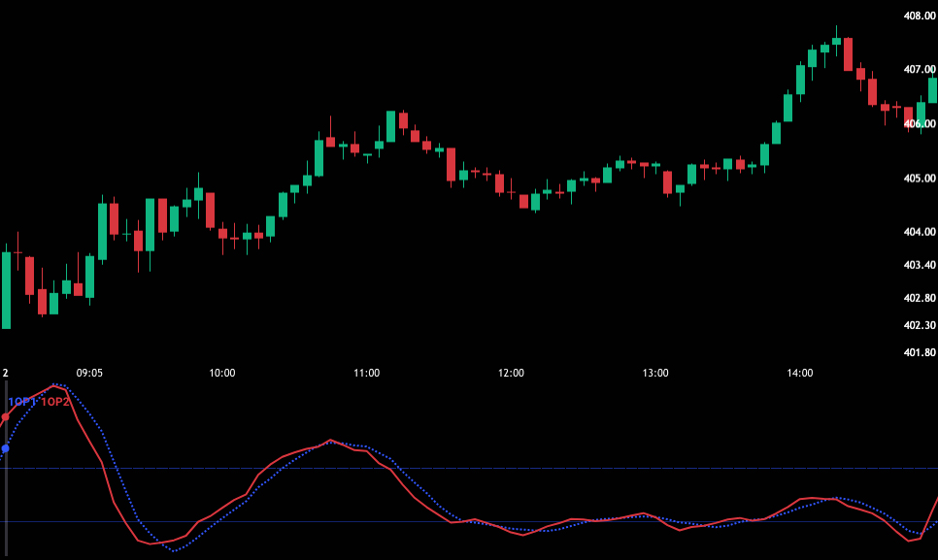Select the 404.00 price level on the axis

918,232
